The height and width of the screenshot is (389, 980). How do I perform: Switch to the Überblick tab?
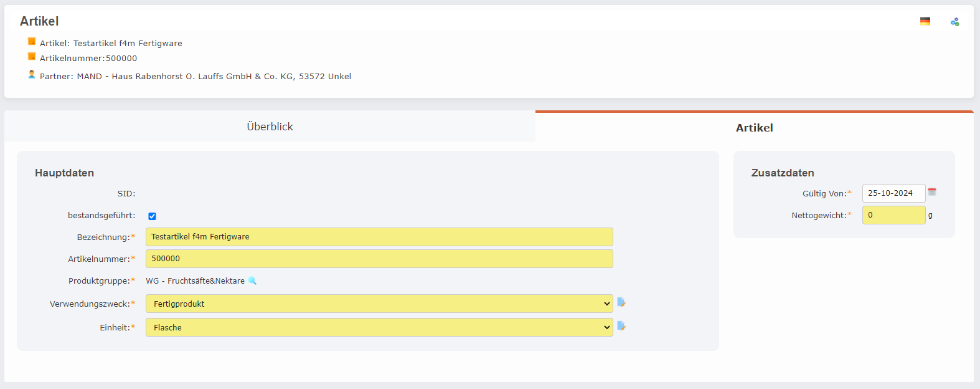(x=270, y=126)
